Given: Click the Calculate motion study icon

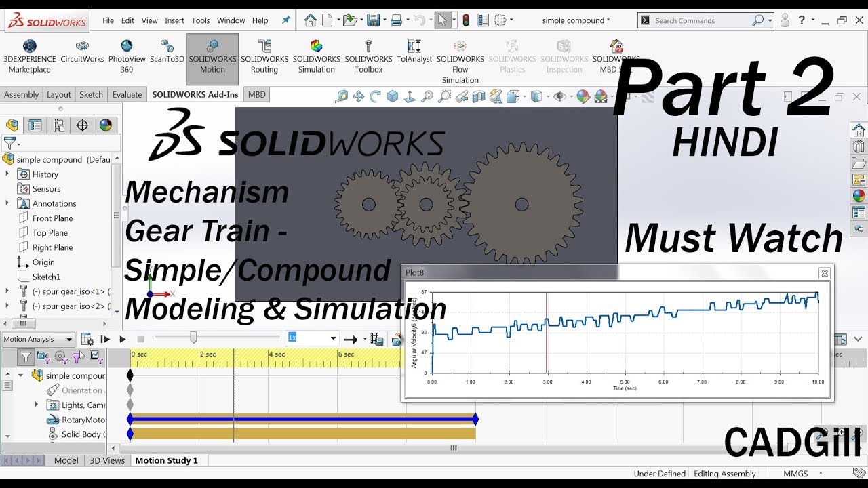Looking at the screenshot, I should [87, 339].
